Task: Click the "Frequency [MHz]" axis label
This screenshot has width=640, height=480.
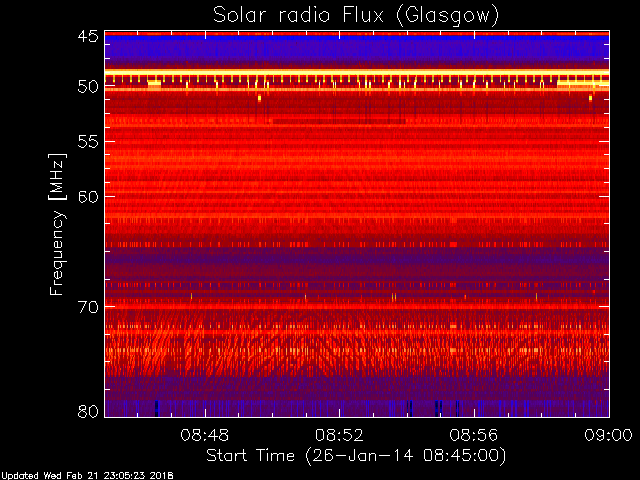Action: [x=57, y=224]
